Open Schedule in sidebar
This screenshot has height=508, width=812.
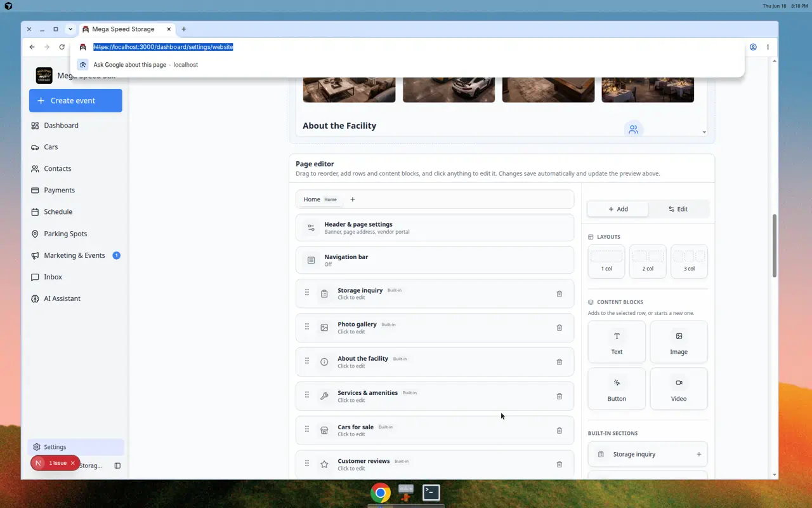click(75, 212)
